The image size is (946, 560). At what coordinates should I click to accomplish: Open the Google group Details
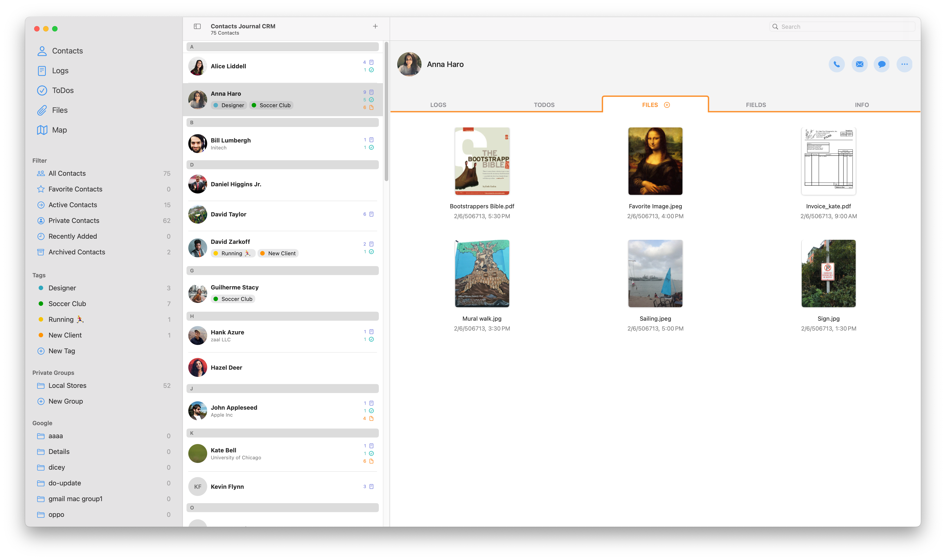point(103,452)
